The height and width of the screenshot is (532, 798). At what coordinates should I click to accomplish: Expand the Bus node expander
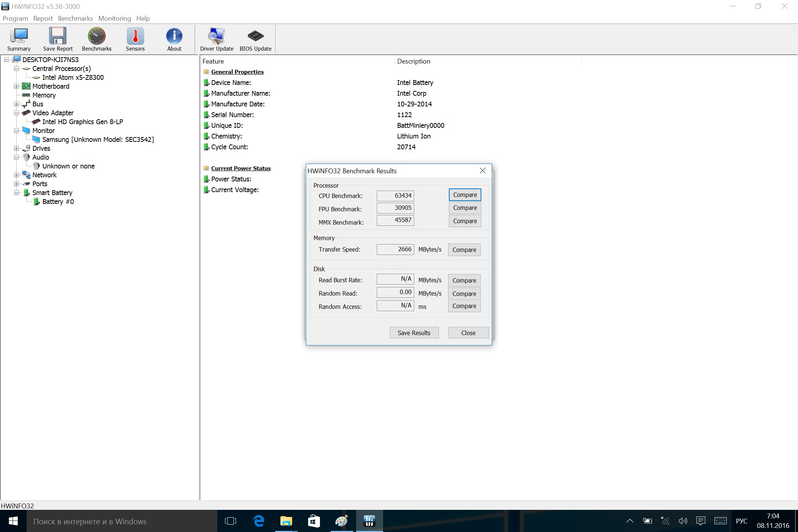16,104
